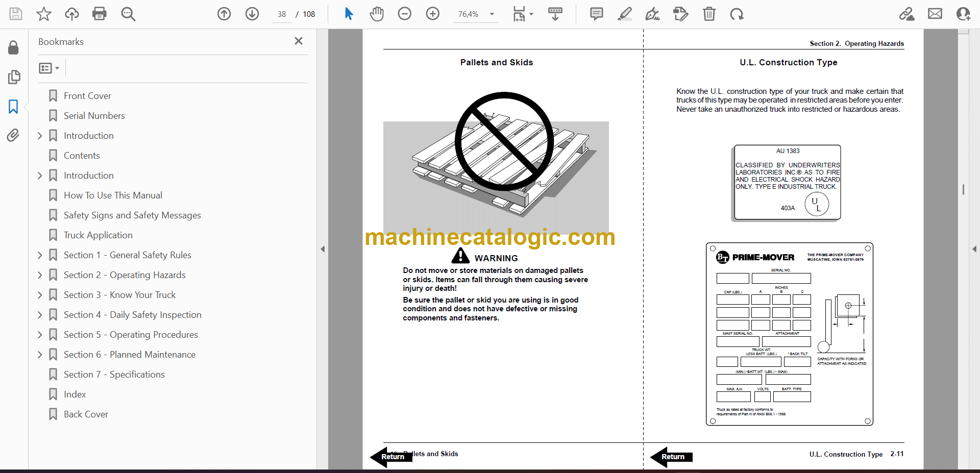The image size is (980, 473).
Task: Collapse the left navigation pane arrow
Action: [x=323, y=249]
